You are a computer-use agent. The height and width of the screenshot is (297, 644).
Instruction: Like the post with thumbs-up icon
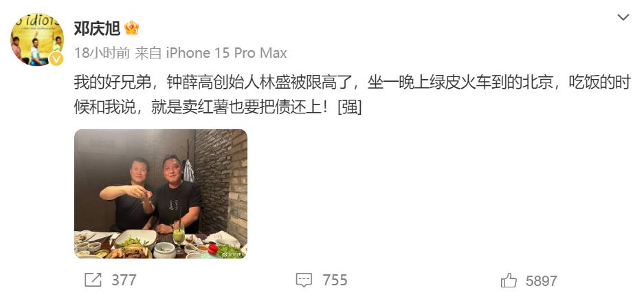(x=509, y=280)
